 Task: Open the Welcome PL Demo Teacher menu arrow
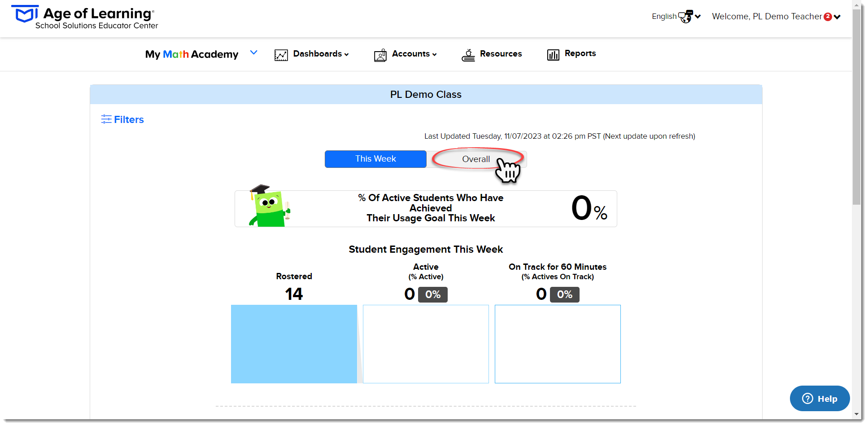coord(837,17)
